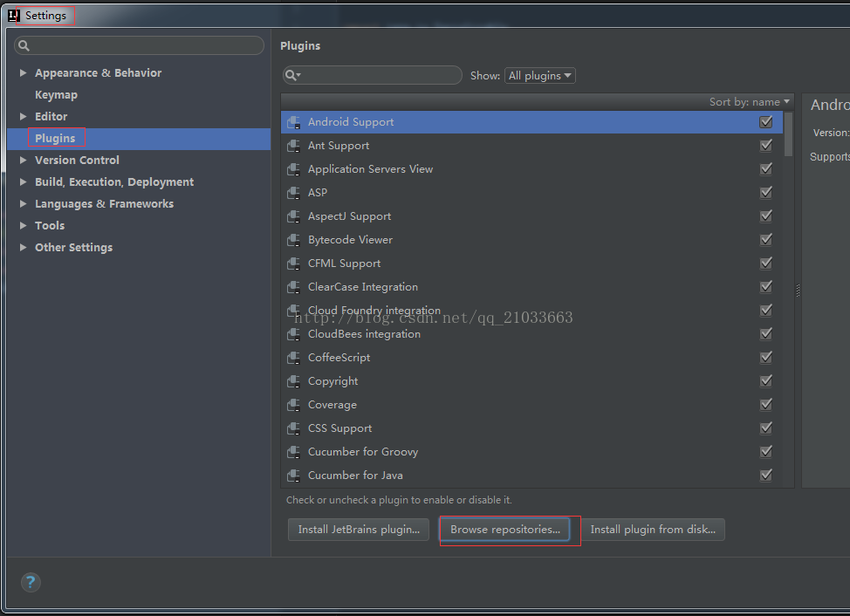Disable the ASP plugin checkbox

(x=766, y=192)
